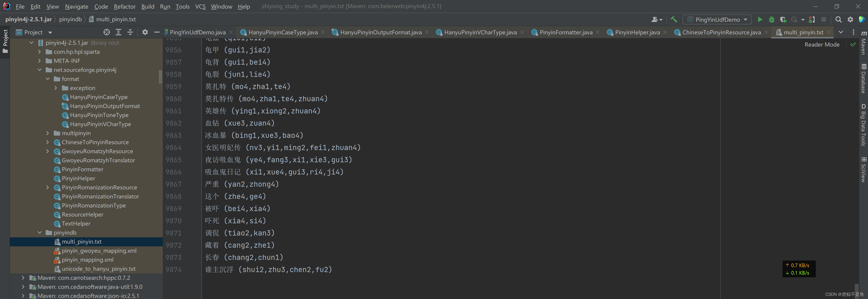Open pinyin_mapping.xml in the project tree

(87, 260)
